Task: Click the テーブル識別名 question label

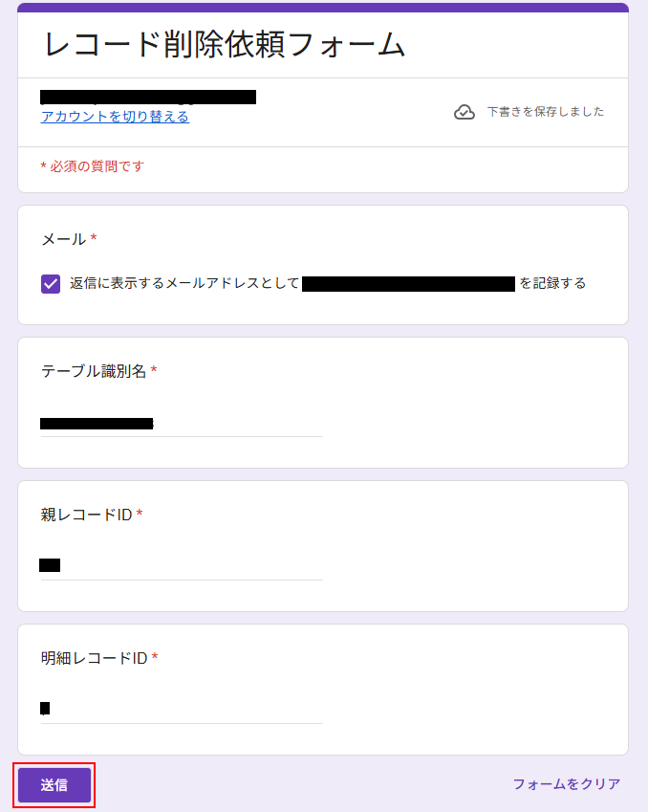Action: tap(94, 371)
